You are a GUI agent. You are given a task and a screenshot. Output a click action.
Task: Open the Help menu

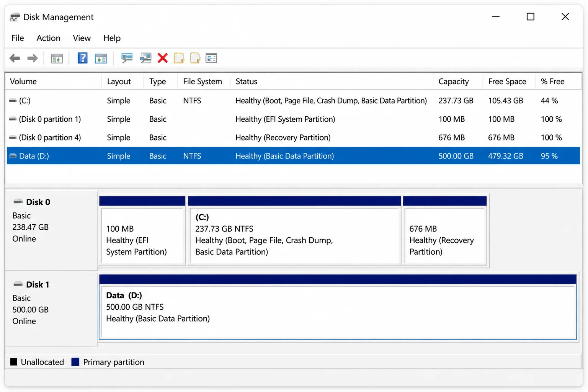coord(112,38)
